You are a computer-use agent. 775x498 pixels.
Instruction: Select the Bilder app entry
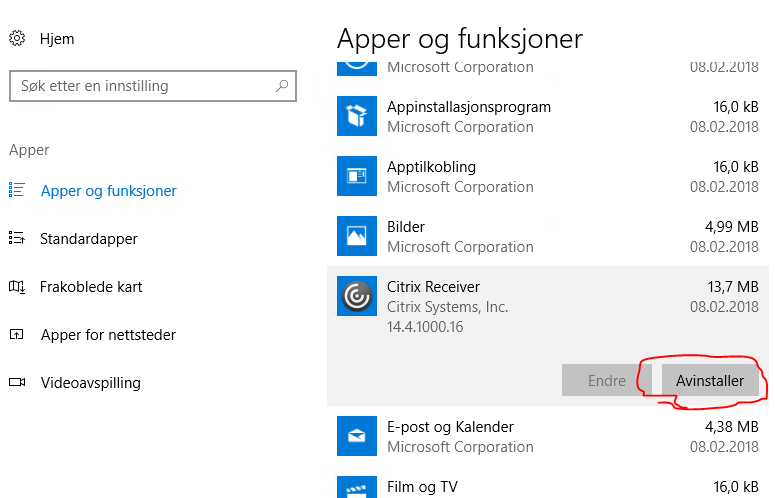coord(548,236)
